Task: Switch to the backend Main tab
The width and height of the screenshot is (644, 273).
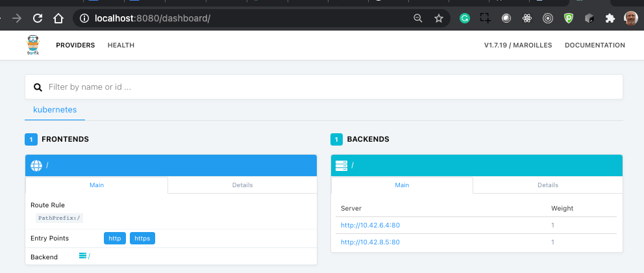Action: 402,185
